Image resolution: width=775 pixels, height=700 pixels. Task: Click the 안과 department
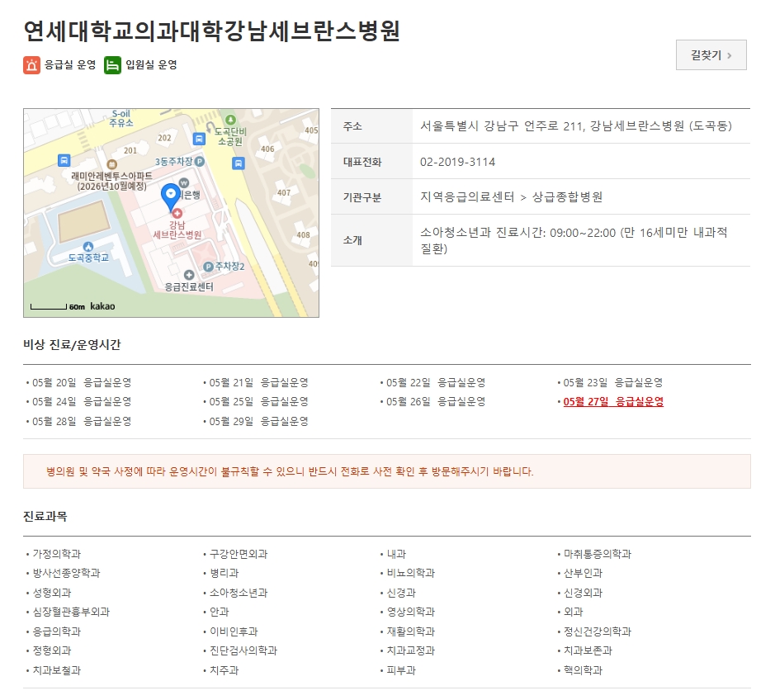pyautogui.click(x=220, y=612)
